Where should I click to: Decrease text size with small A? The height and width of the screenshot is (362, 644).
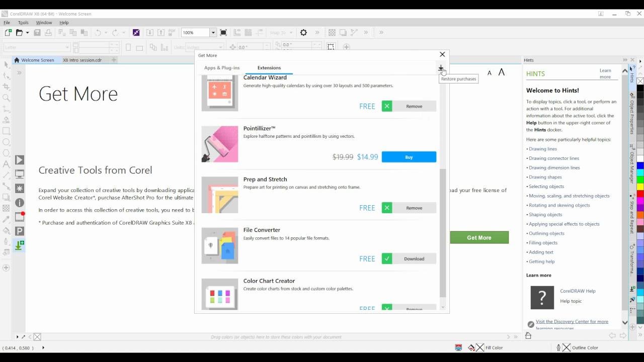point(490,73)
